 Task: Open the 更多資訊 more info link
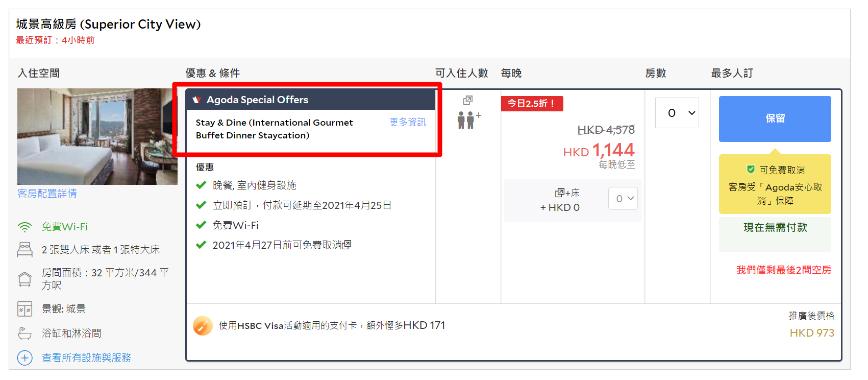click(407, 122)
